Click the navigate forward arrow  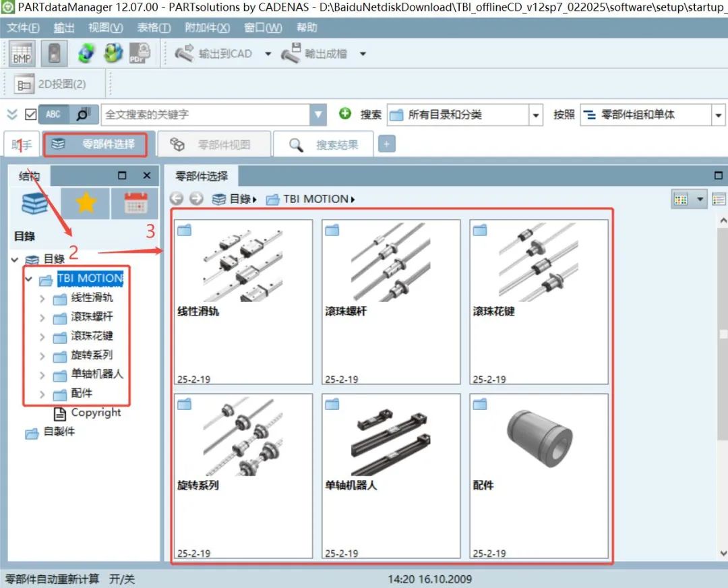pyautogui.click(x=196, y=199)
